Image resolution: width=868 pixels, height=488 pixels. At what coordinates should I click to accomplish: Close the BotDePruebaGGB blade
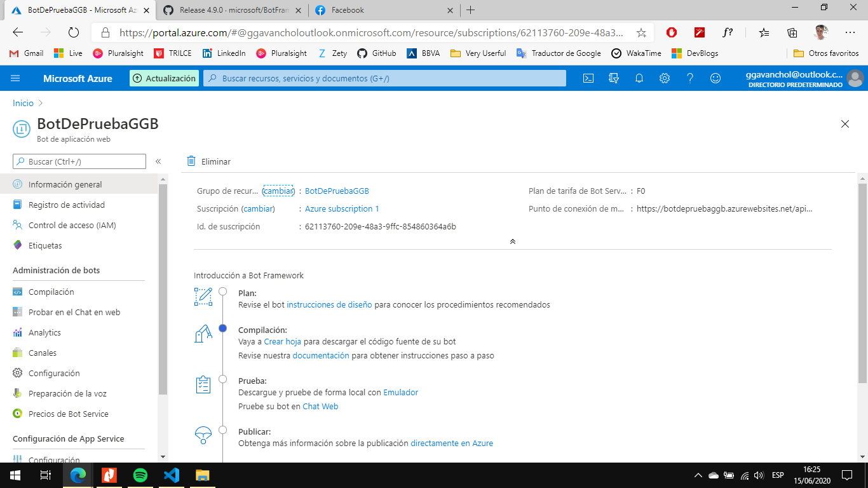[845, 124]
